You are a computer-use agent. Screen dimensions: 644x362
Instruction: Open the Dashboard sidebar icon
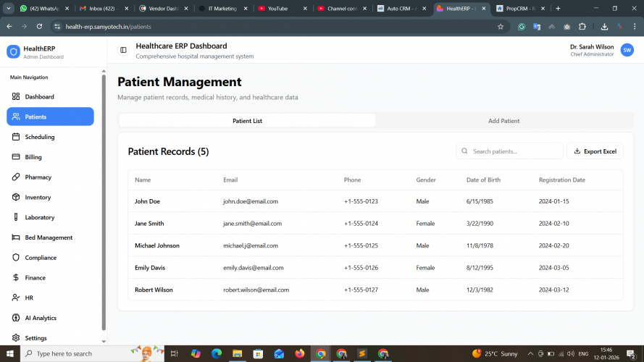pos(16,96)
